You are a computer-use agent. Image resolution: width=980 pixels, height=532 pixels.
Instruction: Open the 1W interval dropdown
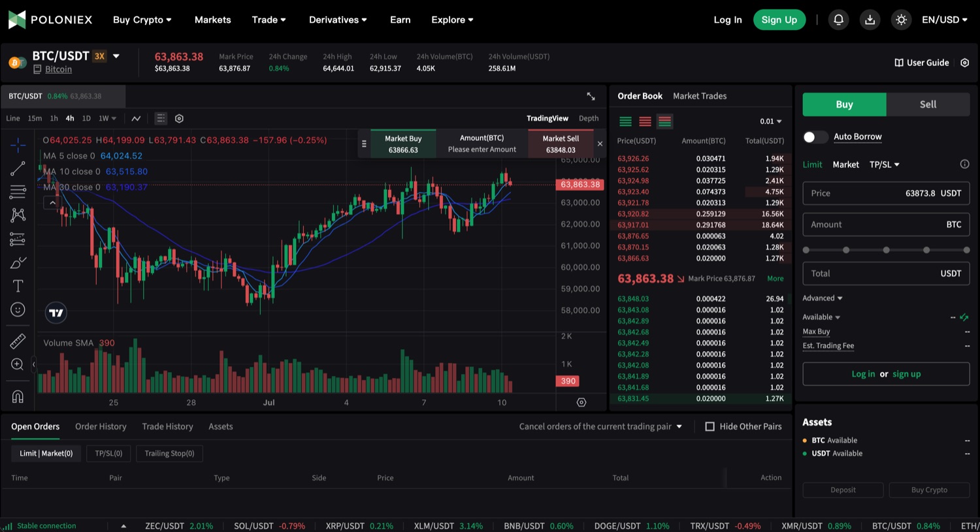107,118
